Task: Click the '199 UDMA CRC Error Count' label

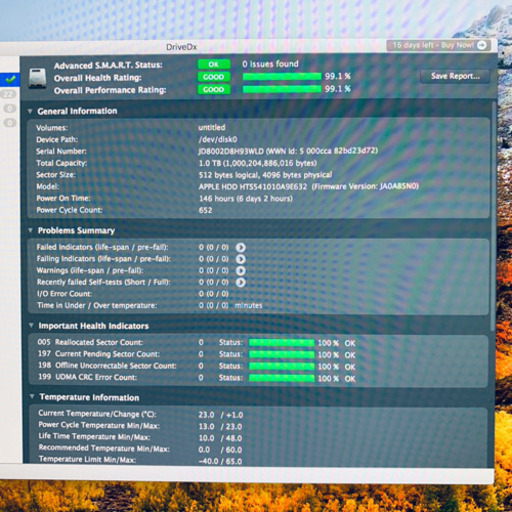Action: click(88, 377)
